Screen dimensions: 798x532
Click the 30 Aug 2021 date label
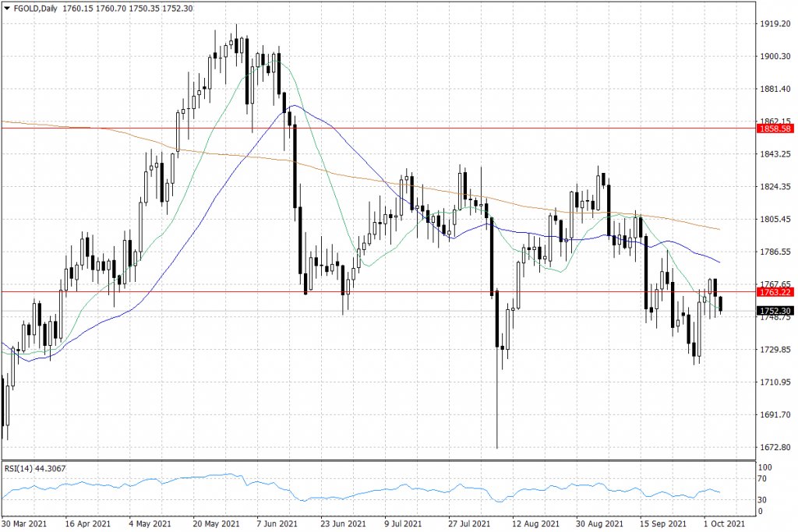pos(599,523)
